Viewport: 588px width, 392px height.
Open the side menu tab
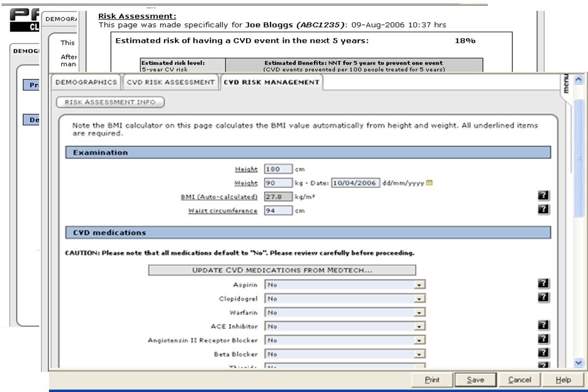click(x=566, y=85)
